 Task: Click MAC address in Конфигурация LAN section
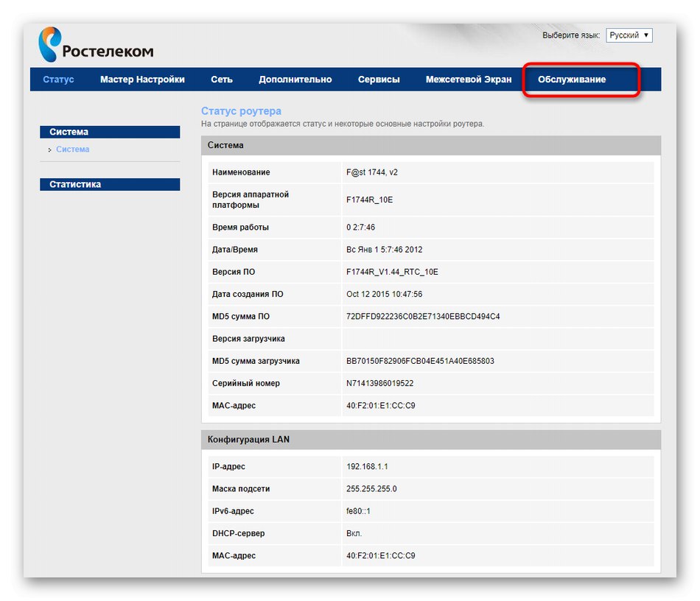[x=380, y=556]
